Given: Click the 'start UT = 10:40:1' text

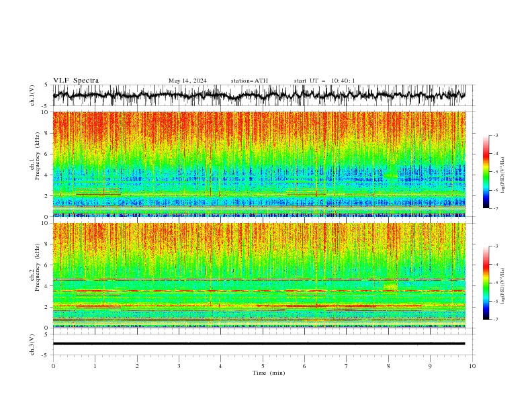Looking at the screenshot, I should [324, 81].
